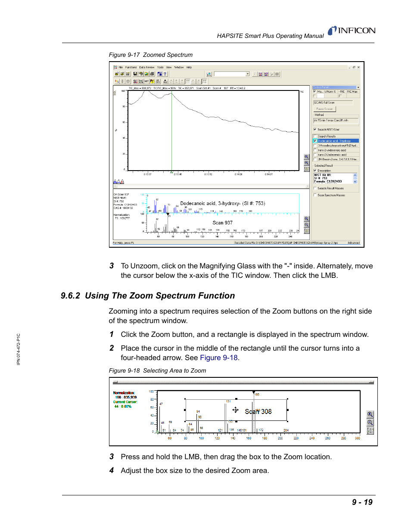Click the GC/MS:Full Scan field
Viewport: 411px width, 532px height.
point(333,103)
